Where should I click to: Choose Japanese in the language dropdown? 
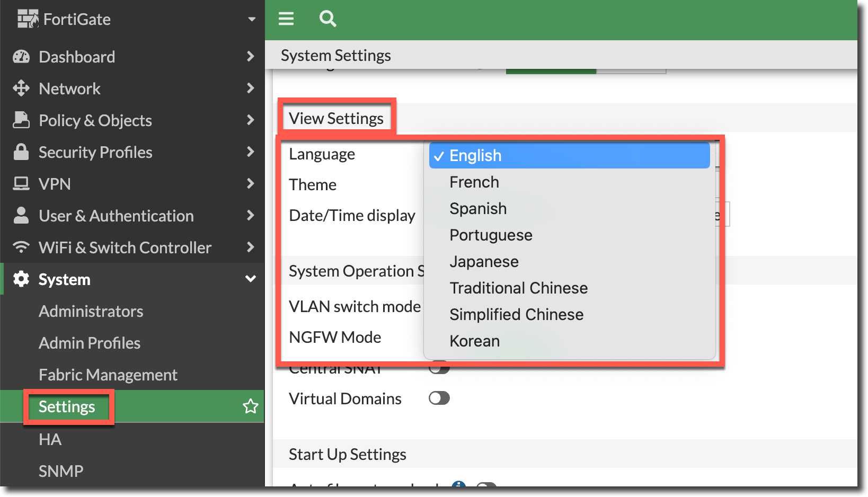(484, 262)
